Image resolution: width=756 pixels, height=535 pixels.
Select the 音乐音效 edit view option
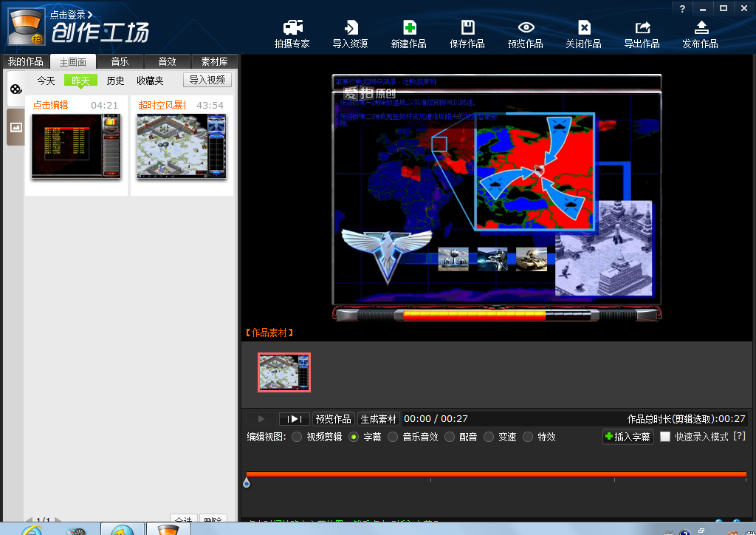(393, 437)
